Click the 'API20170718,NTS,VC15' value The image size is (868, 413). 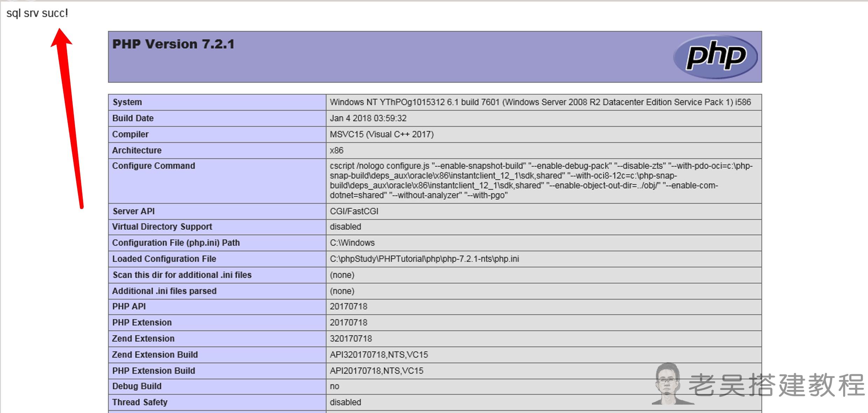377,371
